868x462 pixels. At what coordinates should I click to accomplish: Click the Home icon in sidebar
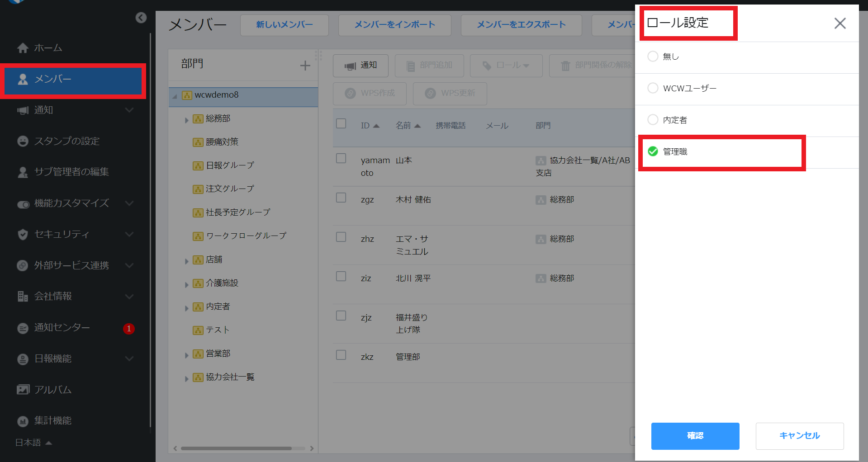[23, 48]
